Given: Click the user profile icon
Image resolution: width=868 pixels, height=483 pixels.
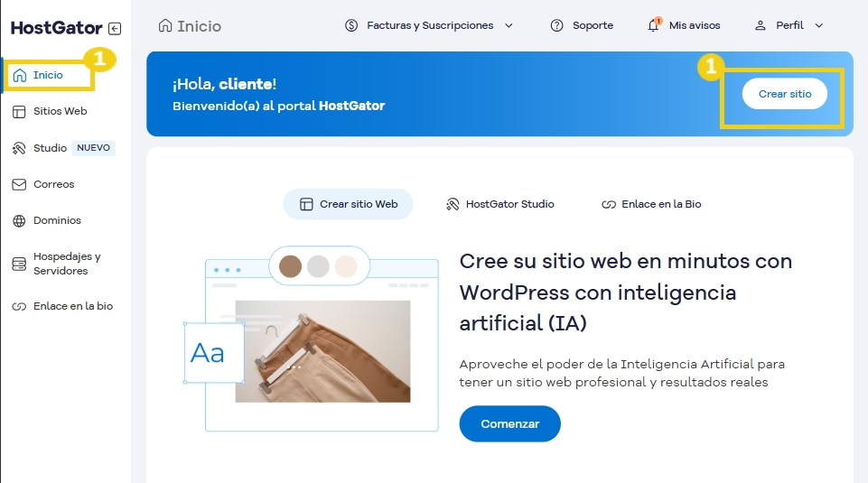Looking at the screenshot, I should (761, 25).
